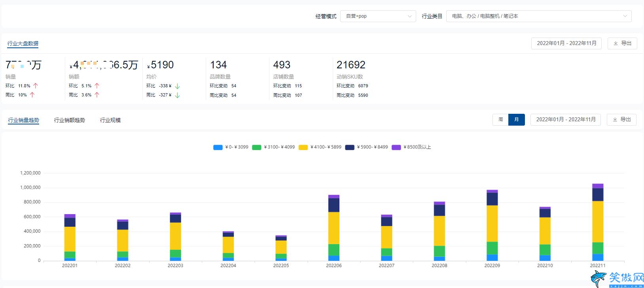Screen dimensions: 644x288
Task: Click the 均价 value ¥5190
Action: 160,65
